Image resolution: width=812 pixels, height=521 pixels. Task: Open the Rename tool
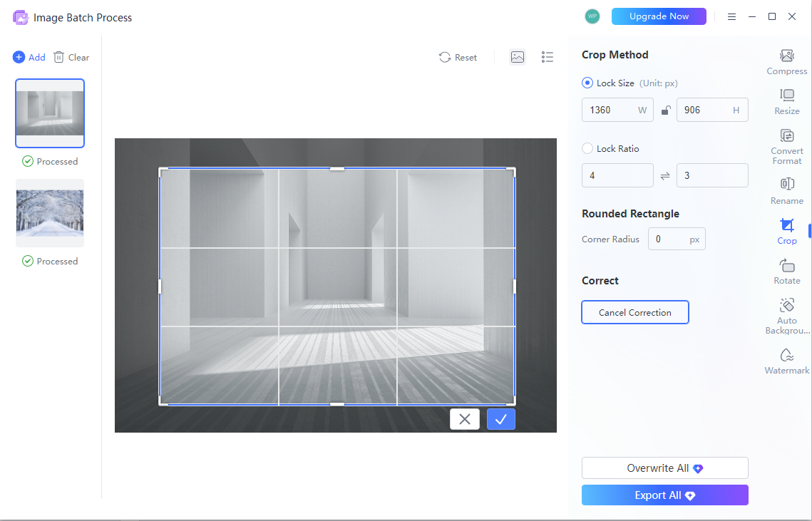(x=786, y=191)
